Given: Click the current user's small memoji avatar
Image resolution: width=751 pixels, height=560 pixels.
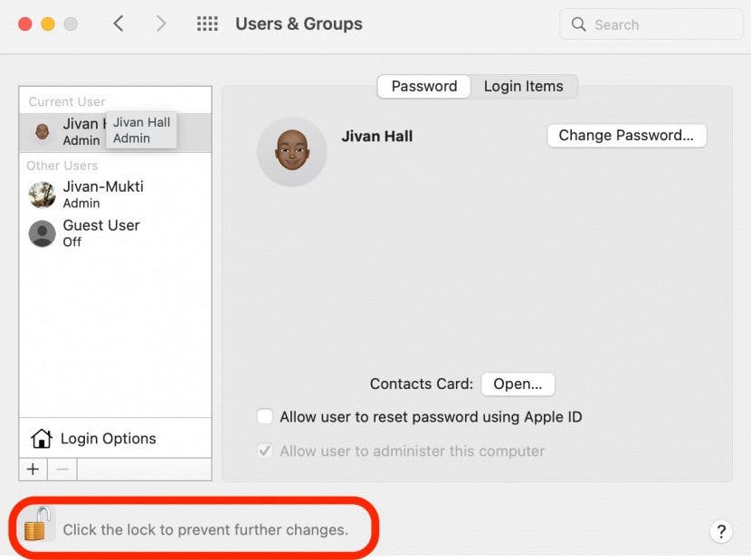Looking at the screenshot, I should [x=43, y=132].
